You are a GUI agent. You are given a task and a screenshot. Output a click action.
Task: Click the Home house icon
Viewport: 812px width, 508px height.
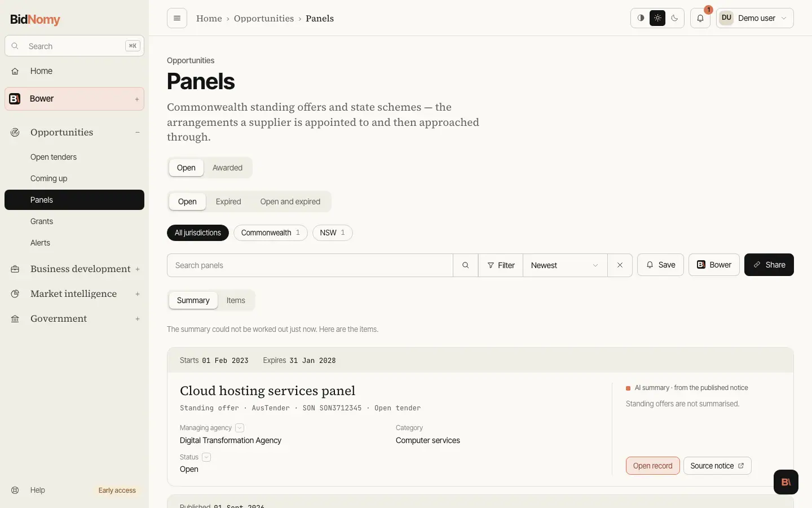coord(15,71)
